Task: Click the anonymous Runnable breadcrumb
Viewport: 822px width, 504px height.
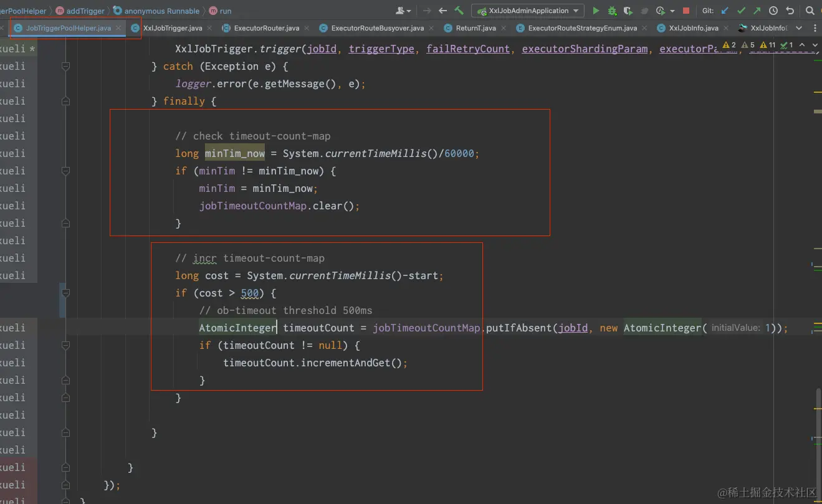Action: tap(156, 11)
